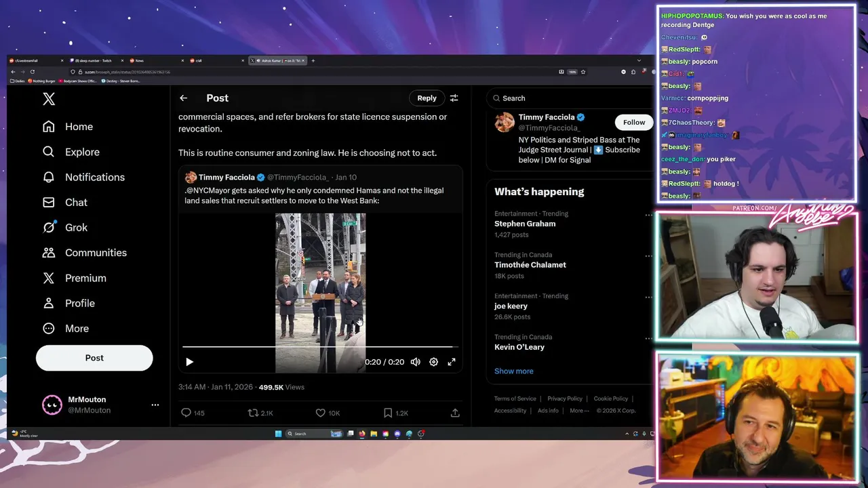Open Timmy Facciola profile avatar in sidebar

point(504,123)
